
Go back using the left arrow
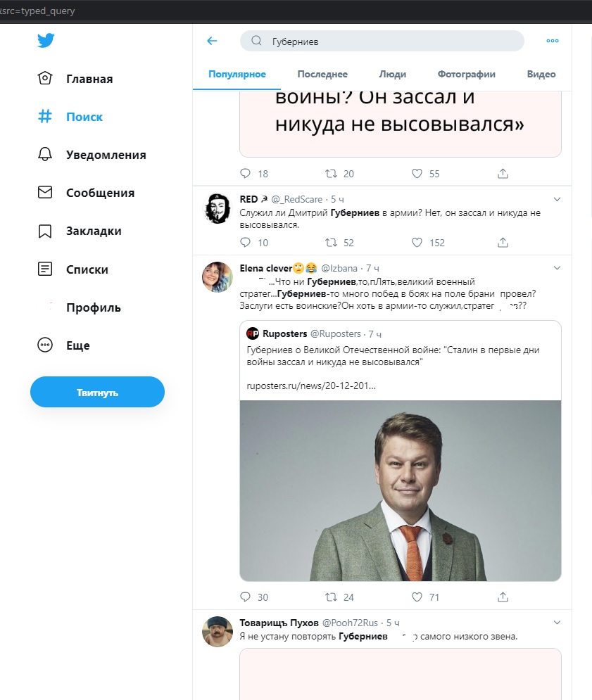212,41
